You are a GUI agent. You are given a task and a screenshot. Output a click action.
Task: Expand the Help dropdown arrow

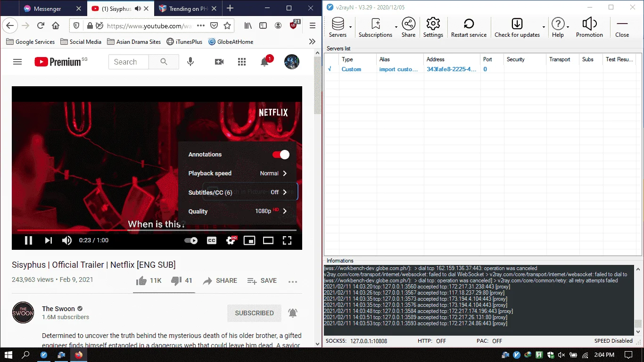coord(568,27)
